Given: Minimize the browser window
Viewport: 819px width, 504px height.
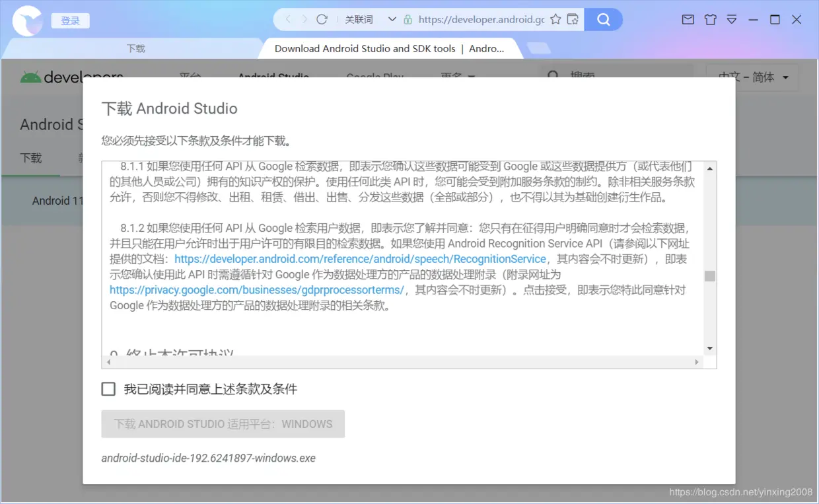Looking at the screenshot, I should (753, 20).
